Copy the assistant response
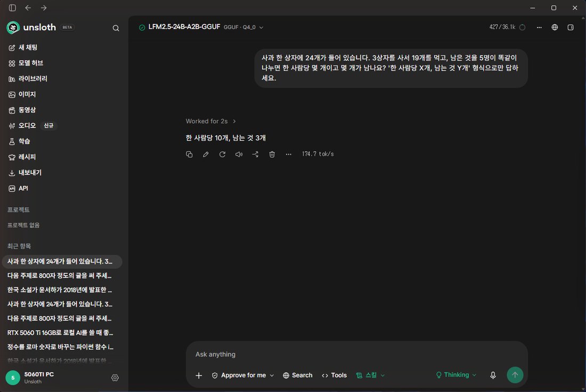The image size is (586, 392). [189, 154]
